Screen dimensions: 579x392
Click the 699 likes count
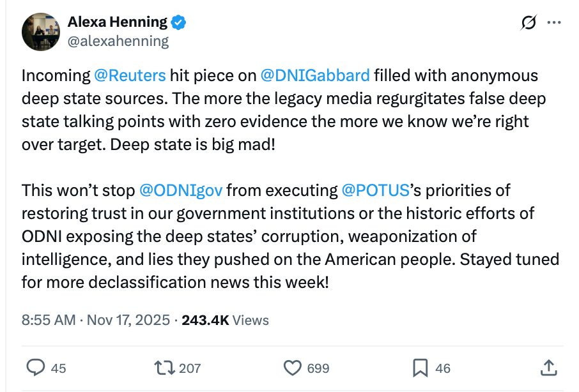point(318,368)
